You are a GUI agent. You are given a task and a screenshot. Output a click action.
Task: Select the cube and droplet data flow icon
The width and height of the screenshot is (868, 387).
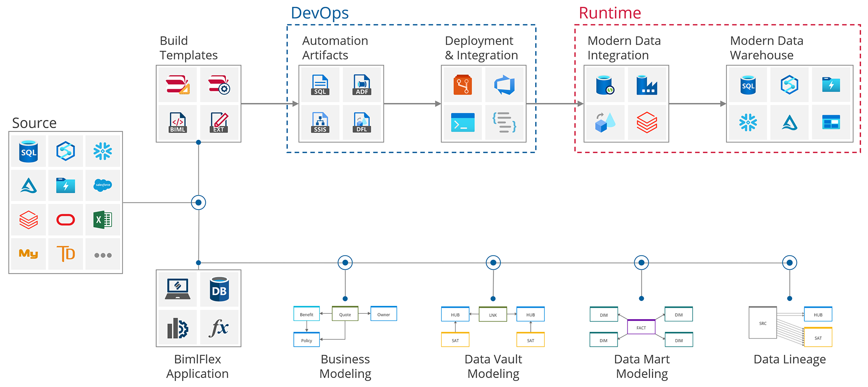pyautogui.click(x=605, y=122)
